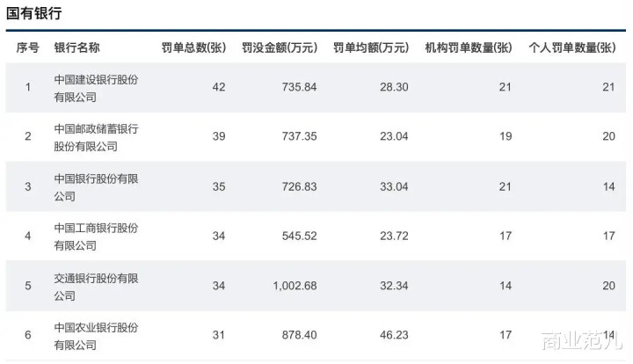Click the 银行名称 column header
This screenshot has width=633, height=364.
(x=76, y=47)
